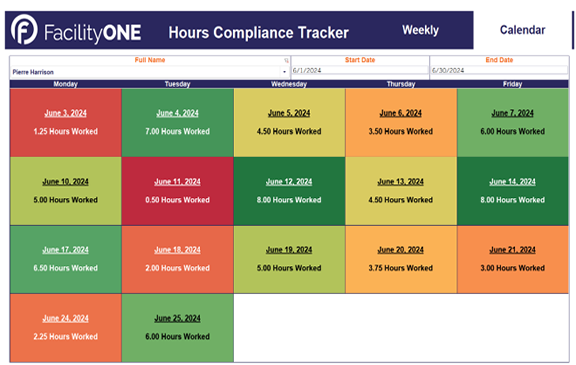Viewport: 576px width, 365px height.
Task: Open the June 11, 2024 link
Action: pos(177,182)
